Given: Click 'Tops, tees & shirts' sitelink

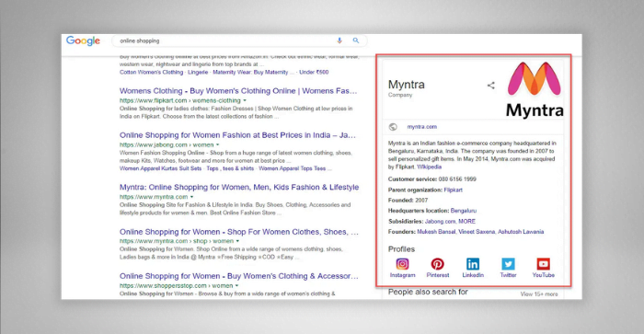Looking at the screenshot, I should click(x=230, y=168).
